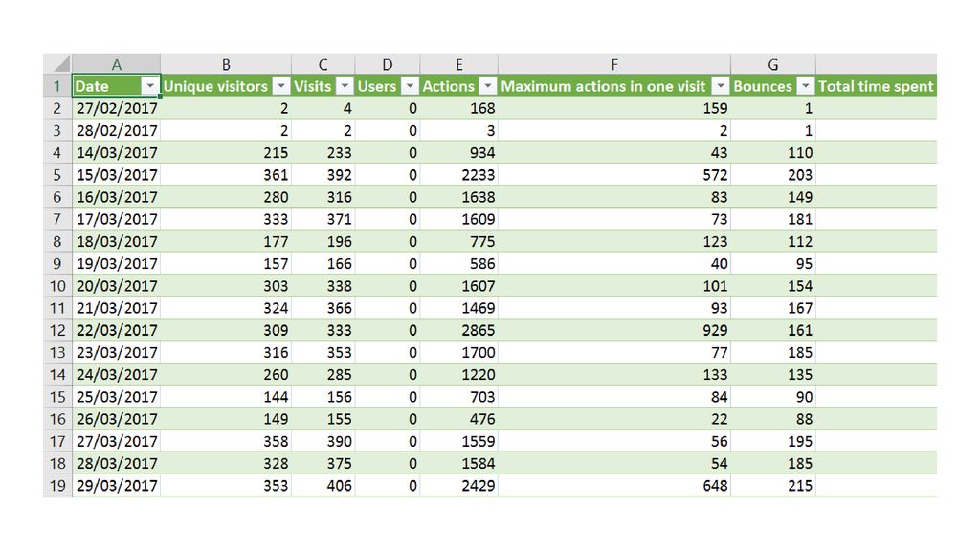The width and height of the screenshot is (980, 551).
Task: Open the Users column filter dropdown
Action: [410, 85]
